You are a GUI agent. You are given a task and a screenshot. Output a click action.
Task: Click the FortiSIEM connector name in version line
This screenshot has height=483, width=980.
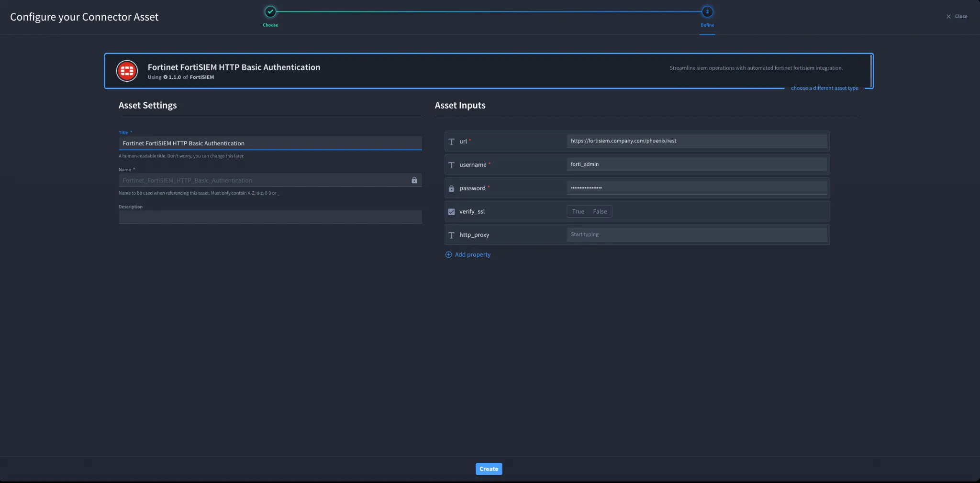click(202, 77)
